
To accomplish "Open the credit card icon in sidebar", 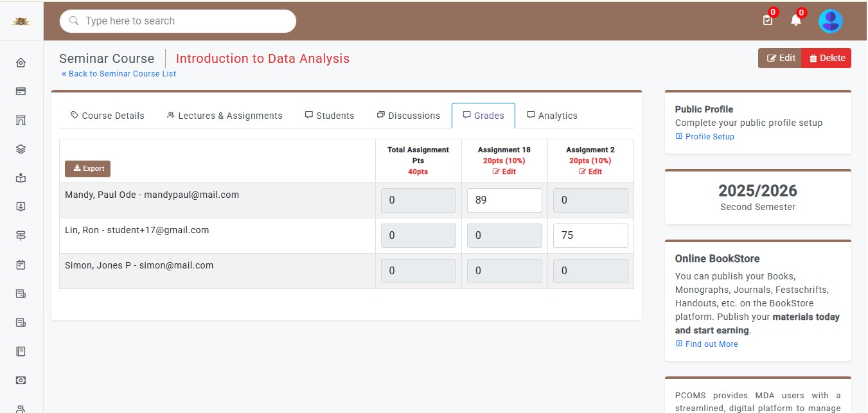I will tap(21, 91).
